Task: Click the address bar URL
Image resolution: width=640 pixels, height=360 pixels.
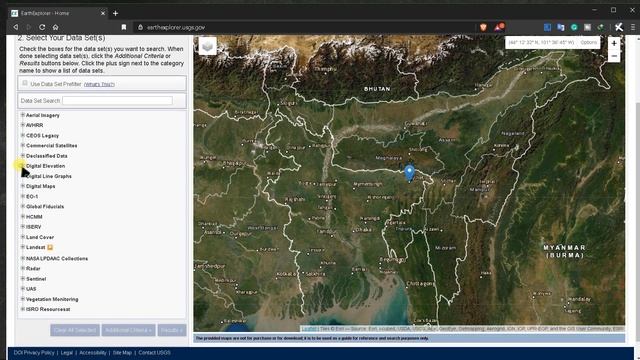Action: coord(176,27)
